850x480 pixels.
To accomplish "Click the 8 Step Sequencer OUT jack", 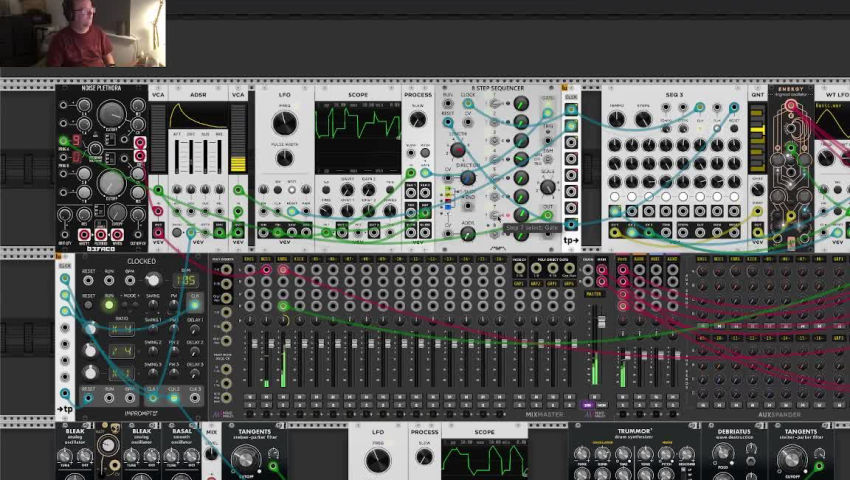I will (x=548, y=215).
